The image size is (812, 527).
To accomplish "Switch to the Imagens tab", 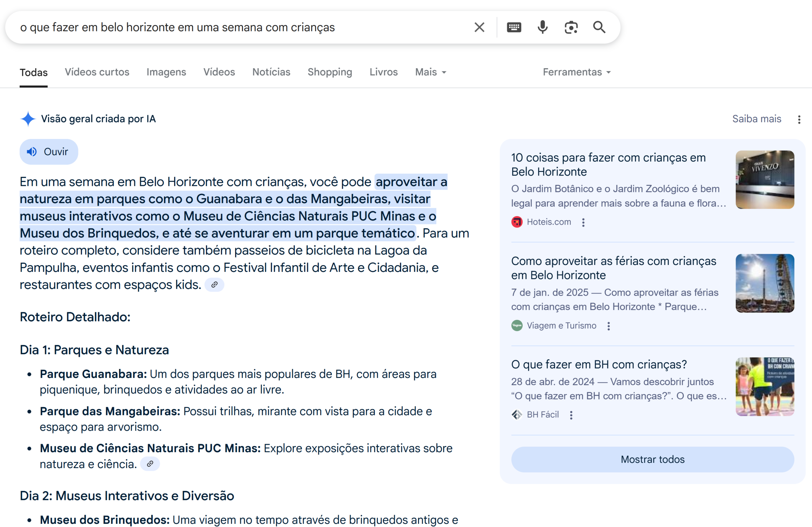I will point(166,72).
